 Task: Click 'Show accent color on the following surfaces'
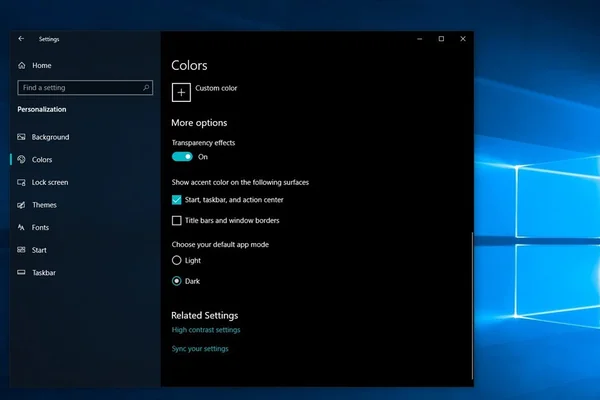tap(240, 182)
